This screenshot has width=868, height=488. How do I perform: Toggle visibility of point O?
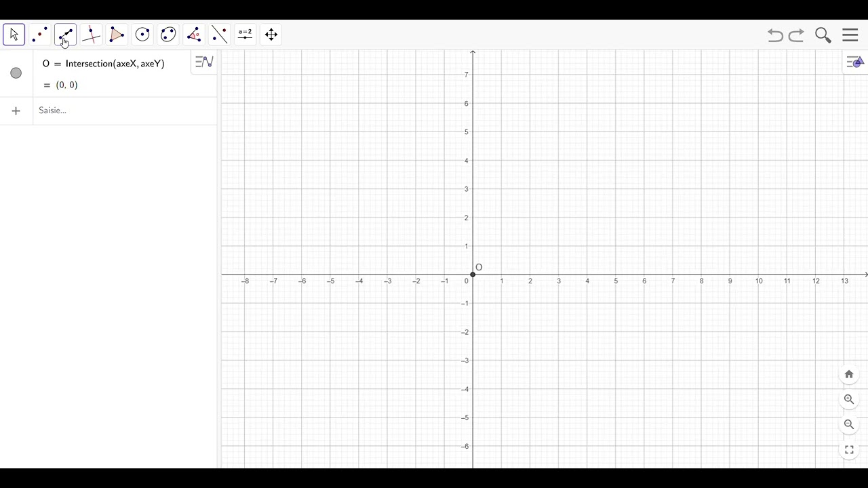[16, 73]
